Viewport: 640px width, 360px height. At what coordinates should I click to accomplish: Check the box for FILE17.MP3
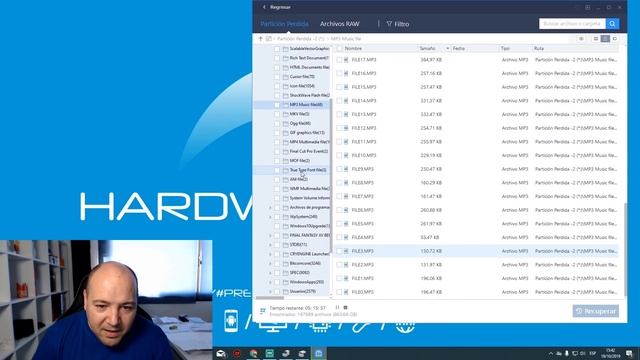pyautogui.click(x=339, y=60)
